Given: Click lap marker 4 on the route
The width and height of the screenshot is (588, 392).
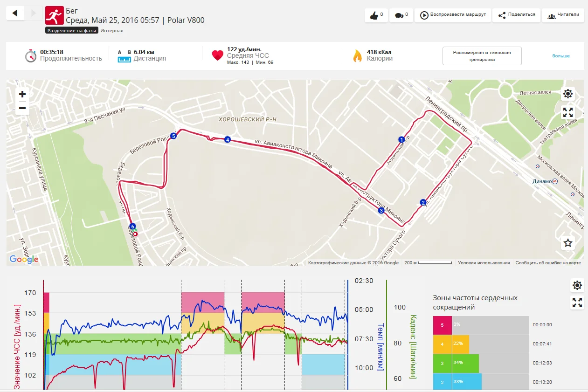Looking at the screenshot, I should coord(227,139).
